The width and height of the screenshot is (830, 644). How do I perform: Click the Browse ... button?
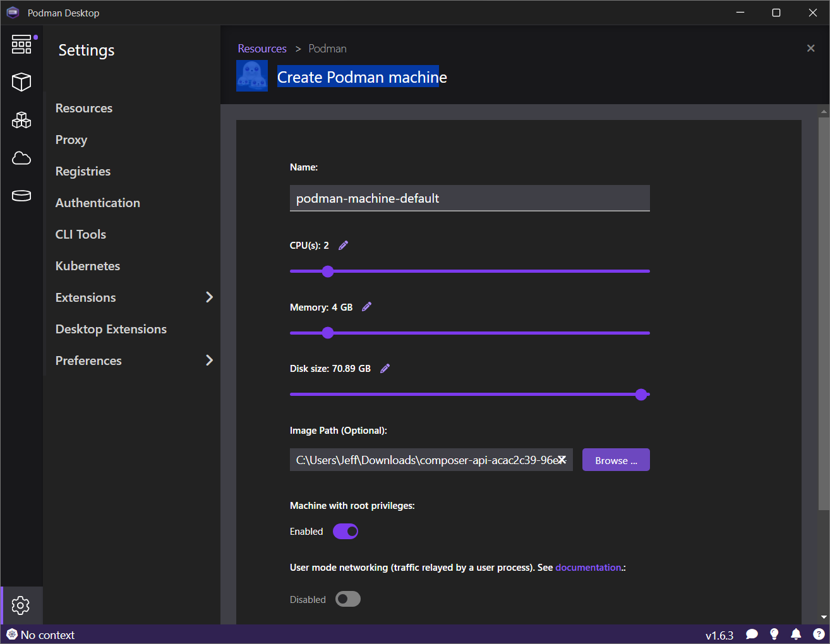coord(616,460)
